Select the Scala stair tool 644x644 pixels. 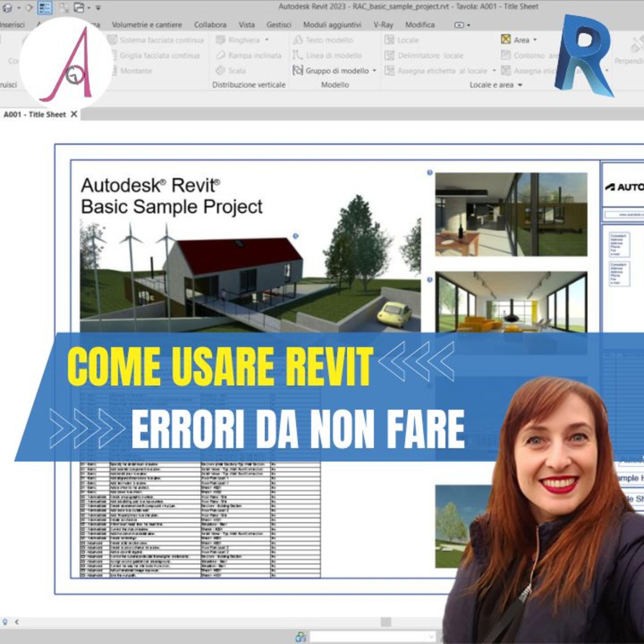231,71
